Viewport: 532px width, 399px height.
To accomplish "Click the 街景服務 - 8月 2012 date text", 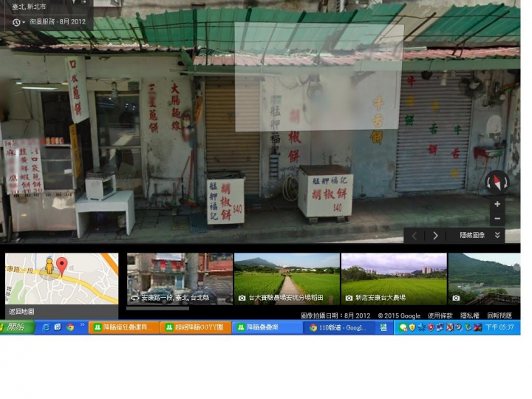I will [x=58, y=21].
